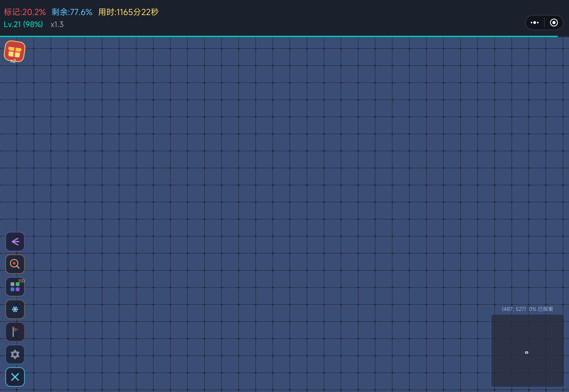Open the red gift box reward icon
Image resolution: width=569 pixels, height=392 pixels.
point(15,51)
